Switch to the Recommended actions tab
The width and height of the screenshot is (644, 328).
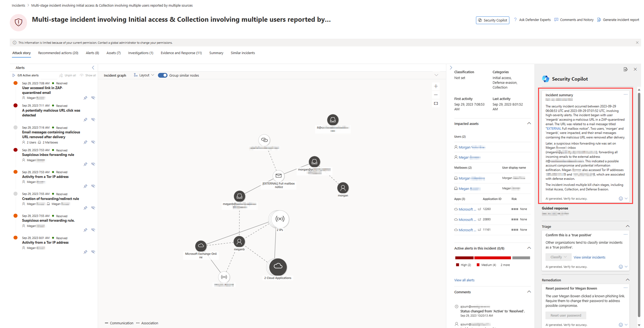click(58, 53)
